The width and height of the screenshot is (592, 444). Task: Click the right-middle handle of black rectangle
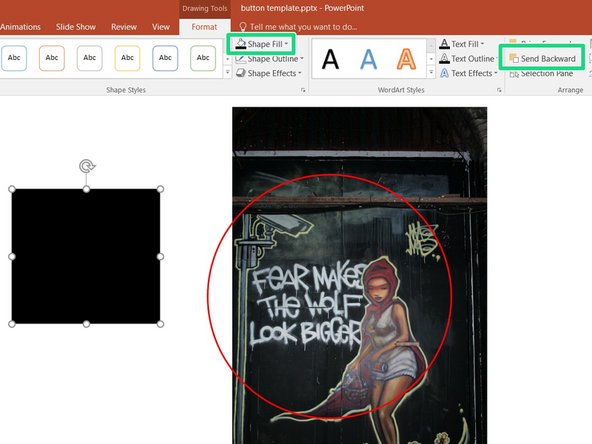click(160, 256)
